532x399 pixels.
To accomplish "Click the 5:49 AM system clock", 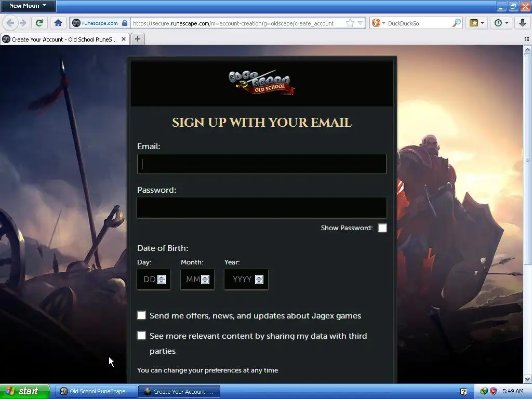I will point(513,391).
